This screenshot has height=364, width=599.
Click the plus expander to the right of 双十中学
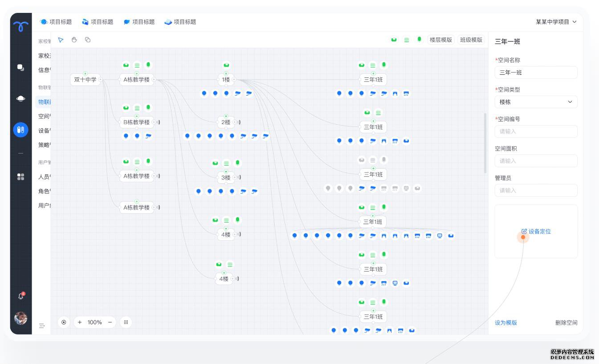(x=100, y=80)
